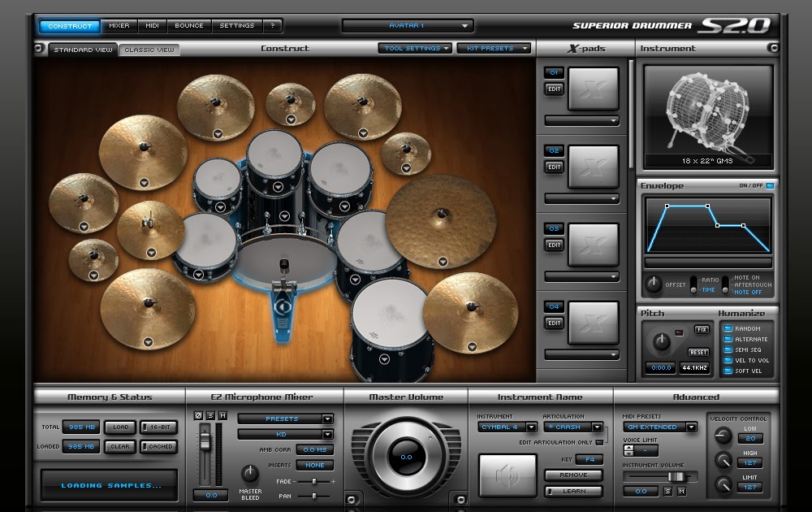This screenshot has width=812, height=512.
Task: Open the Settings tab
Action: tap(236, 25)
